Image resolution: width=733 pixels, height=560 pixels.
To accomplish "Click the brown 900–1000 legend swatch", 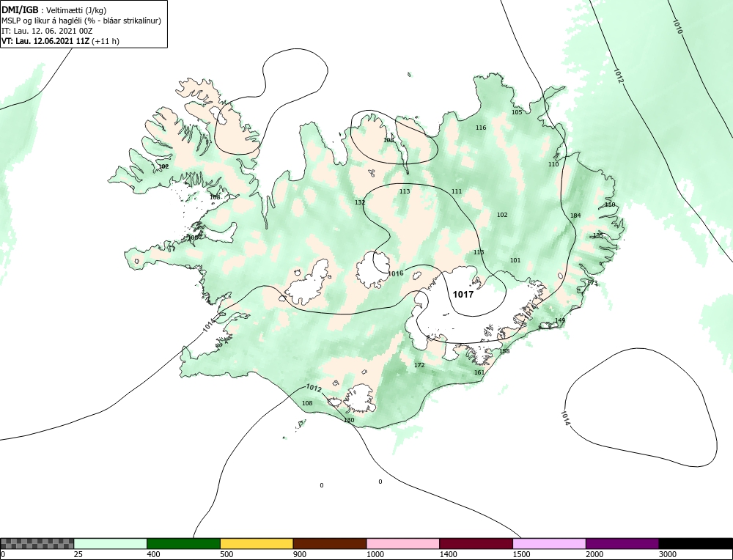I will click(330, 543).
